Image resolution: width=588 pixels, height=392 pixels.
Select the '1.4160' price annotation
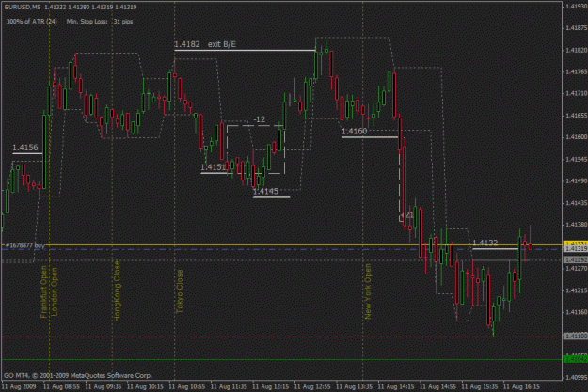[355, 132]
